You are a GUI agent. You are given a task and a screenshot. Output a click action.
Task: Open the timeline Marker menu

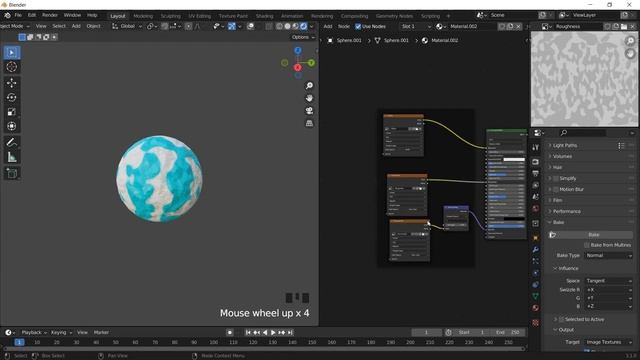(101, 333)
